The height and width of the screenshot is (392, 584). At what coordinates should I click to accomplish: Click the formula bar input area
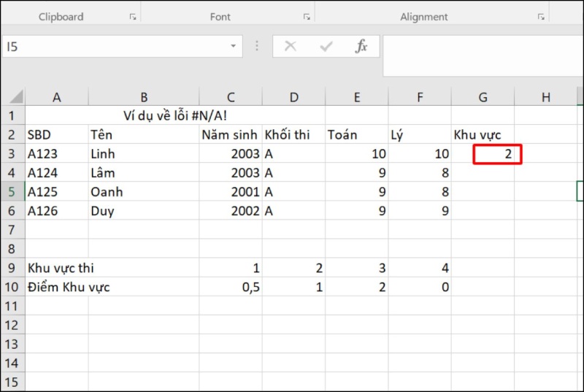point(482,55)
